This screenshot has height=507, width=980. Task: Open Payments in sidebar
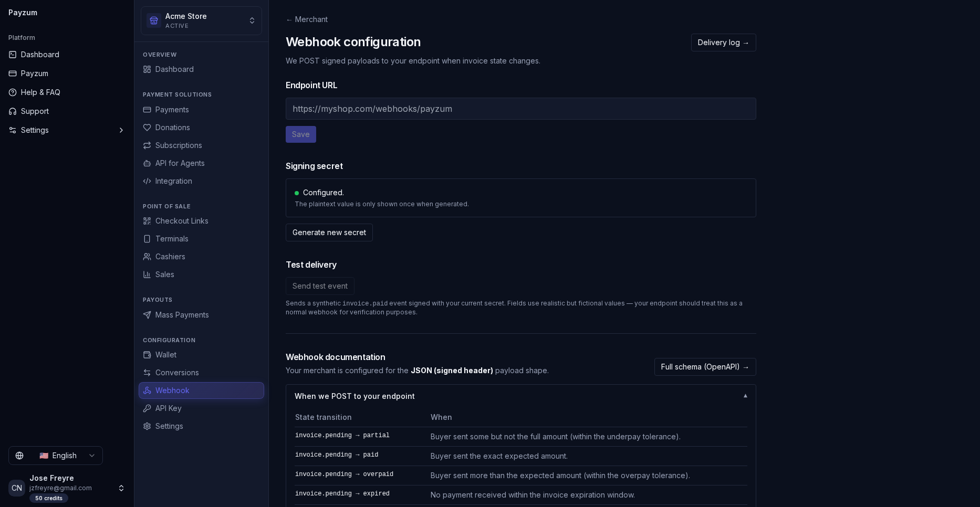tap(201, 110)
